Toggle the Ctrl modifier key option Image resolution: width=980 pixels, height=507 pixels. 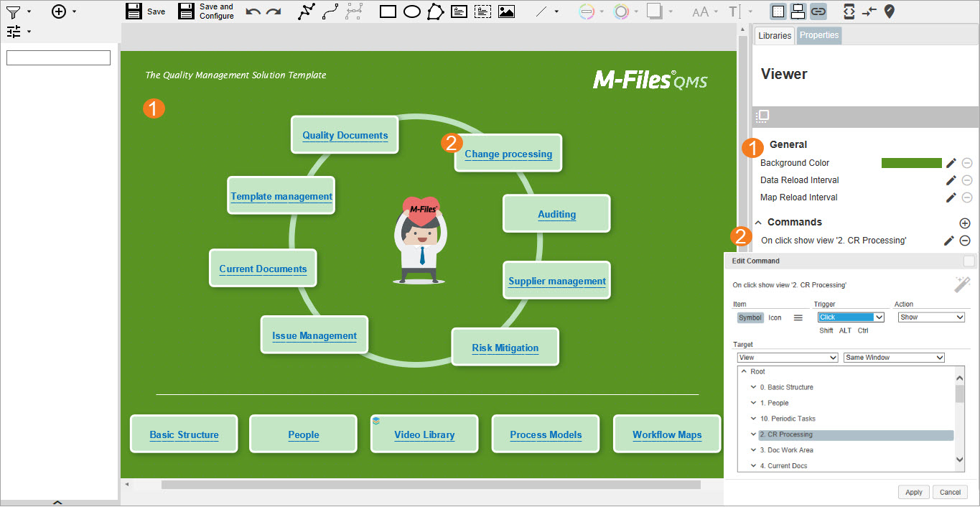point(863,331)
